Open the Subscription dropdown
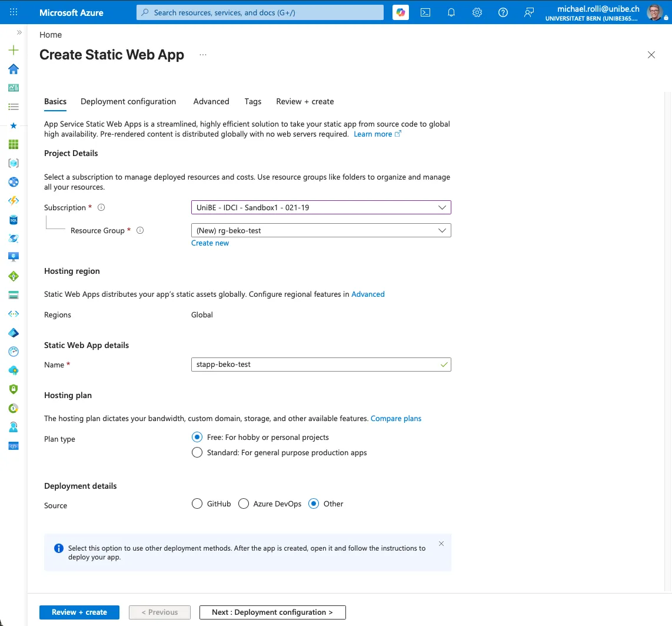 tap(321, 207)
